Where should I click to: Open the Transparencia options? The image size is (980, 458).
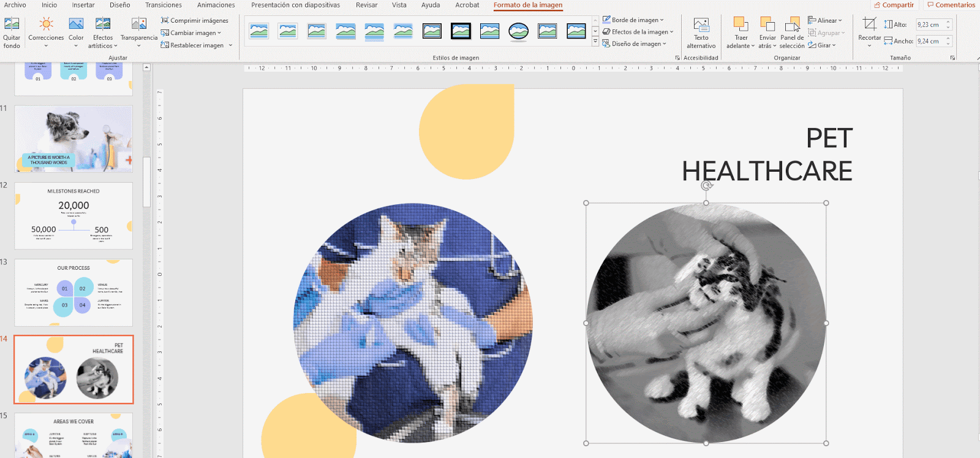point(139,33)
